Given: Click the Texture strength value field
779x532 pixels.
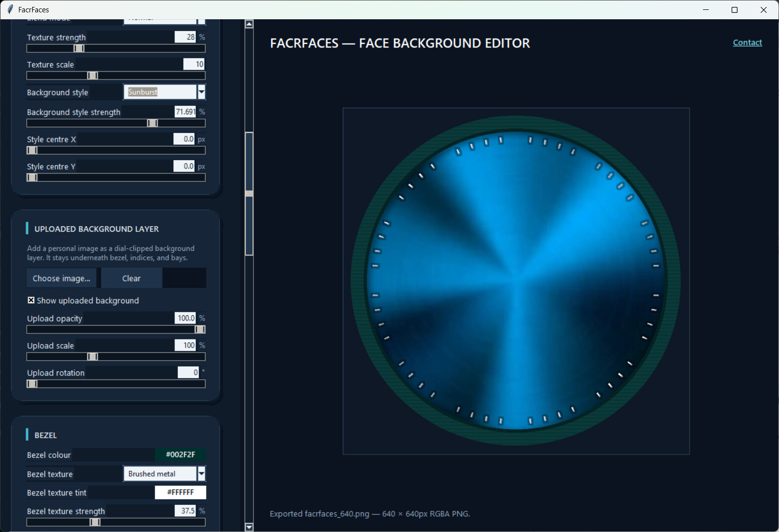Looking at the screenshot, I should click(x=185, y=37).
